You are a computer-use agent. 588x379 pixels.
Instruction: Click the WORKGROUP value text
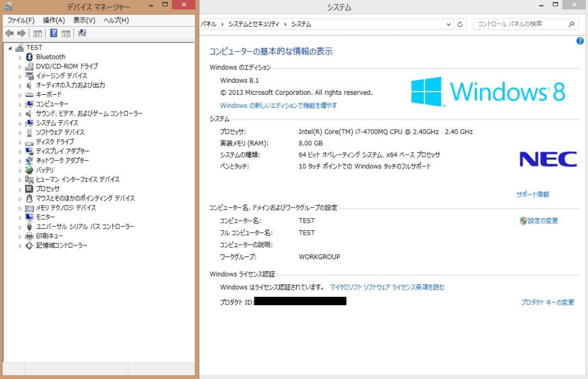pyautogui.click(x=320, y=257)
